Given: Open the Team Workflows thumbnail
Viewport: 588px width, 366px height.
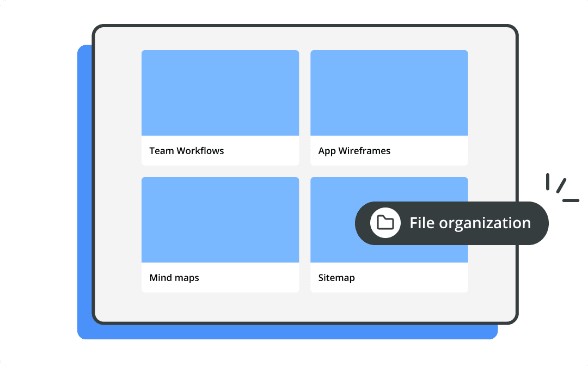Looking at the screenshot, I should 220,93.
